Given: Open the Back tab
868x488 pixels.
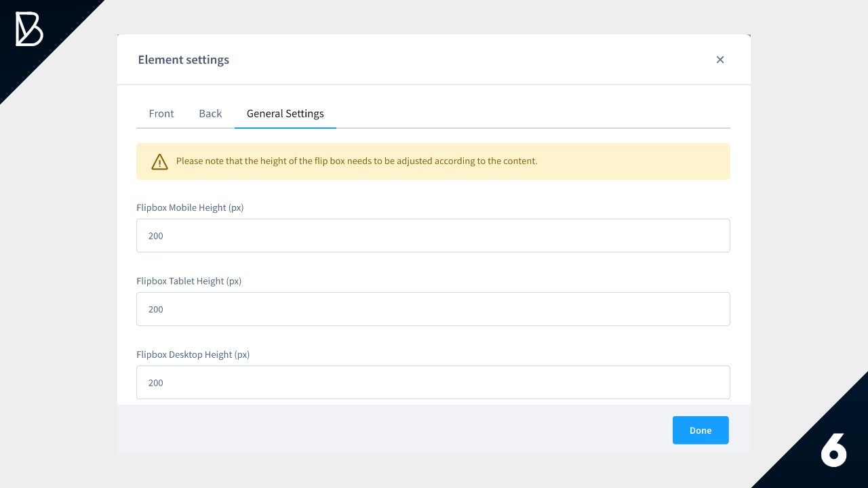Looking at the screenshot, I should [x=210, y=113].
